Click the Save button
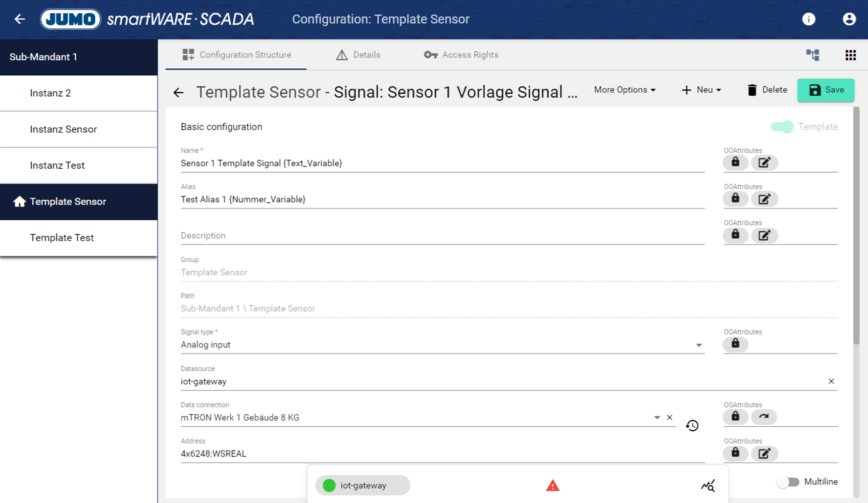This screenshot has width=868, height=503. pos(825,90)
